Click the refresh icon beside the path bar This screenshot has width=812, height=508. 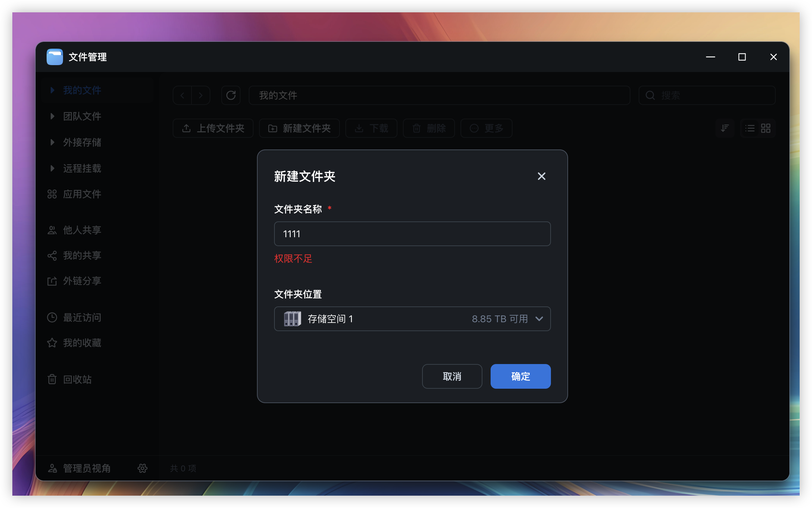click(231, 95)
